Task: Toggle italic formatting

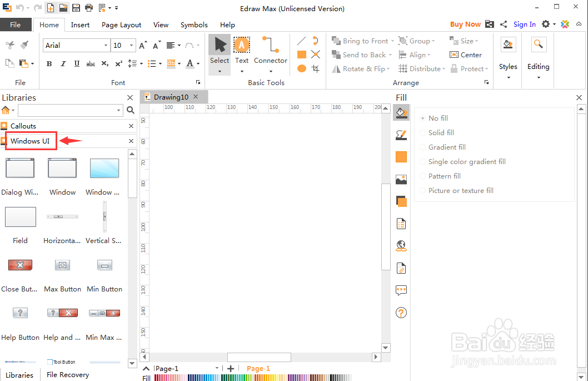Action: pos(63,64)
